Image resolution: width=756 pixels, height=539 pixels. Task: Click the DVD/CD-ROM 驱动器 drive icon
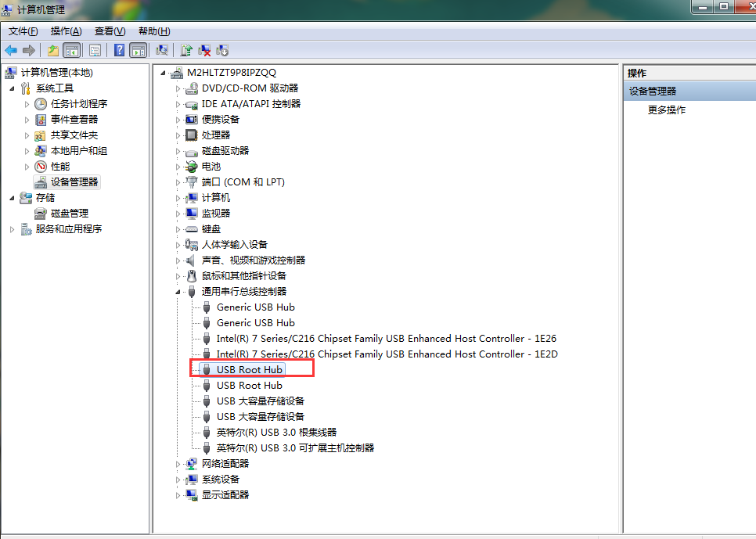point(192,88)
